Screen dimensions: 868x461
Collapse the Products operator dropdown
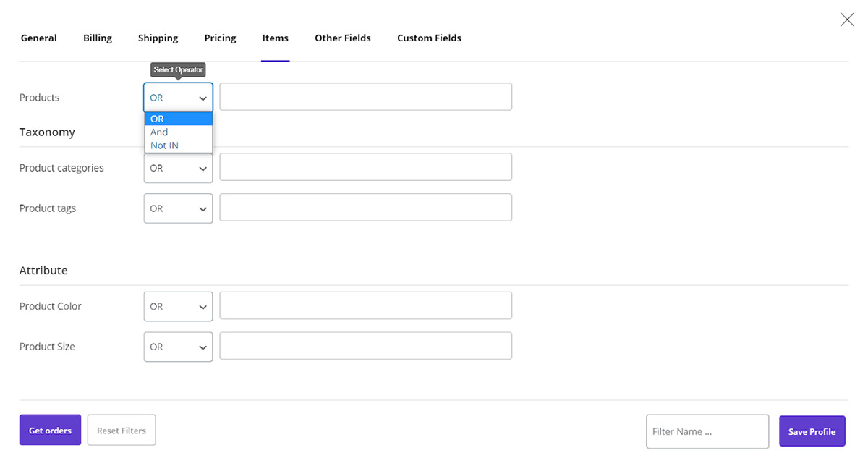point(178,98)
